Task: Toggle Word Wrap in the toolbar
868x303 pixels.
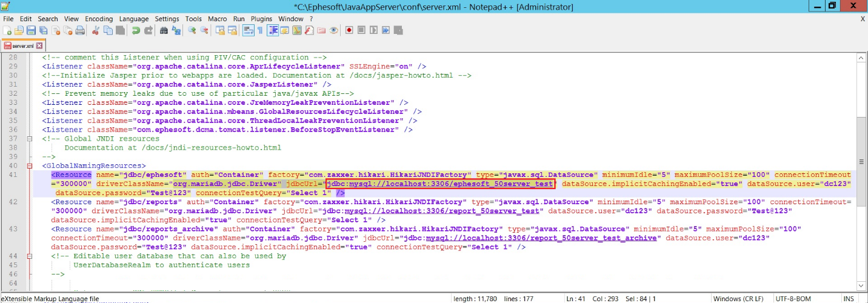Action: [248, 30]
